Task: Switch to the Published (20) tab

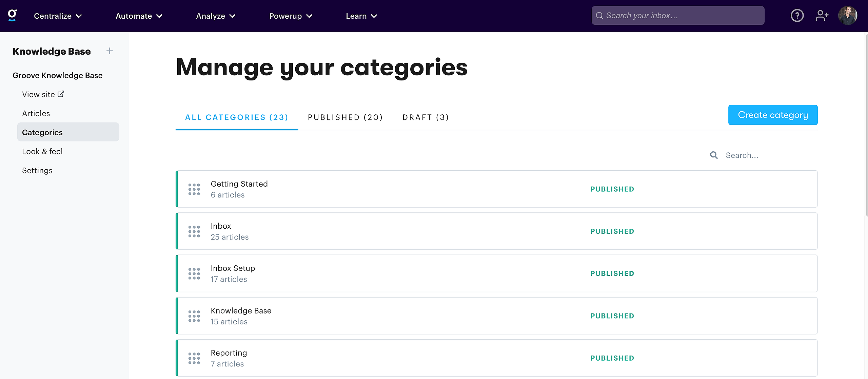Action: pyautogui.click(x=345, y=117)
